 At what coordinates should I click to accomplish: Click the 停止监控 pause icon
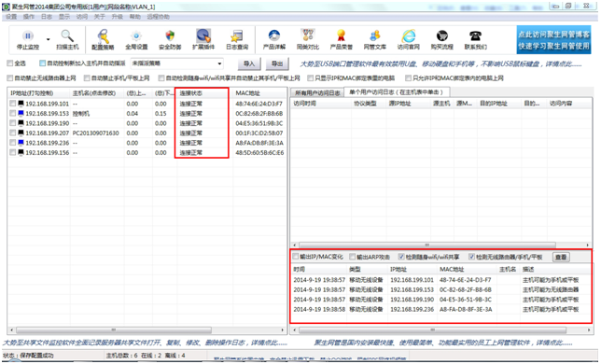point(28,35)
